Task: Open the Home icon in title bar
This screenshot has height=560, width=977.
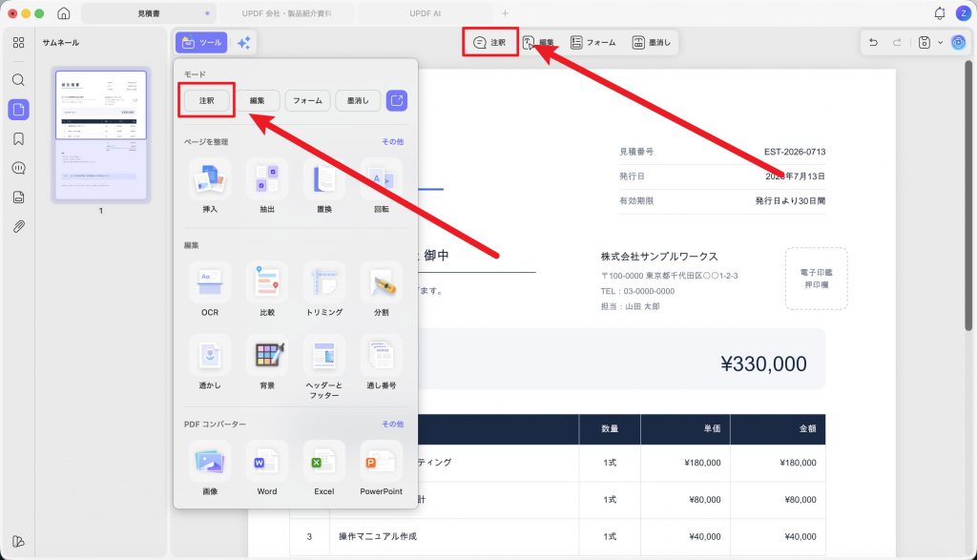Action: coord(64,13)
